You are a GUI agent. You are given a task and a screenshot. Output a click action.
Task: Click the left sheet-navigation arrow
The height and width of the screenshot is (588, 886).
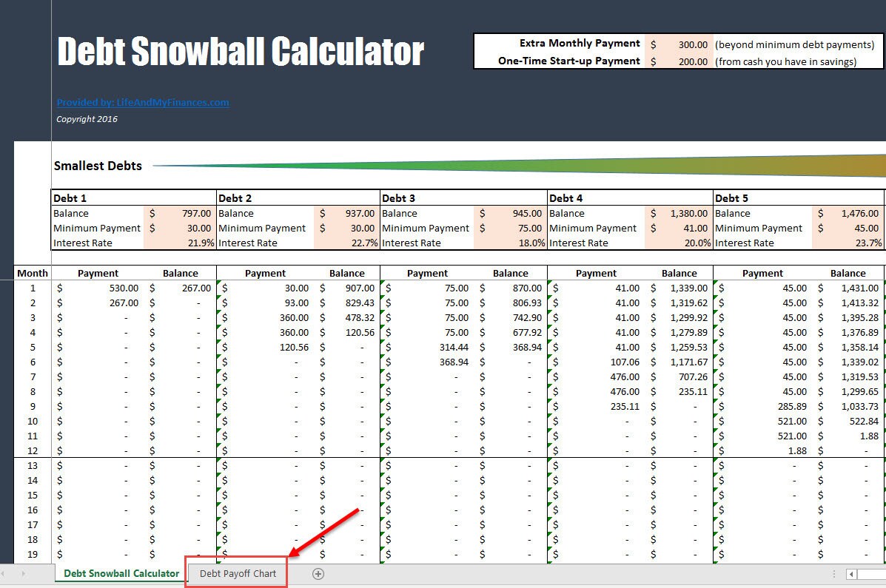tap(6, 573)
